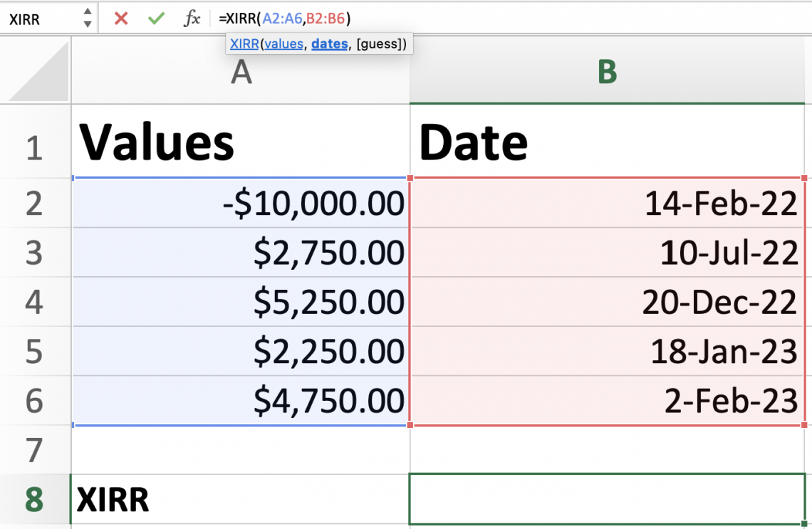Click the dates argument in the tooltip
Image resolution: width=812 pixels, height=529 pixels.
329,43
